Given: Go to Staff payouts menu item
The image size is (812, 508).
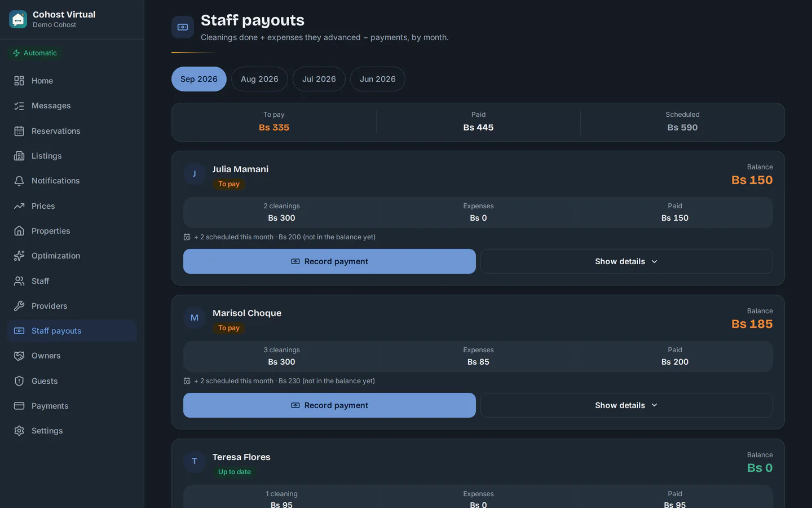Looking at the screenshot, I should click(72, 331).
